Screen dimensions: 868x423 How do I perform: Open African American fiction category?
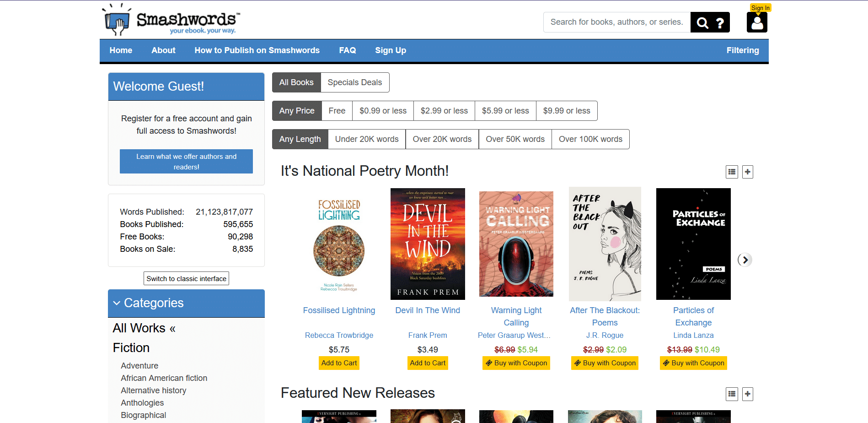click(164, 378)
